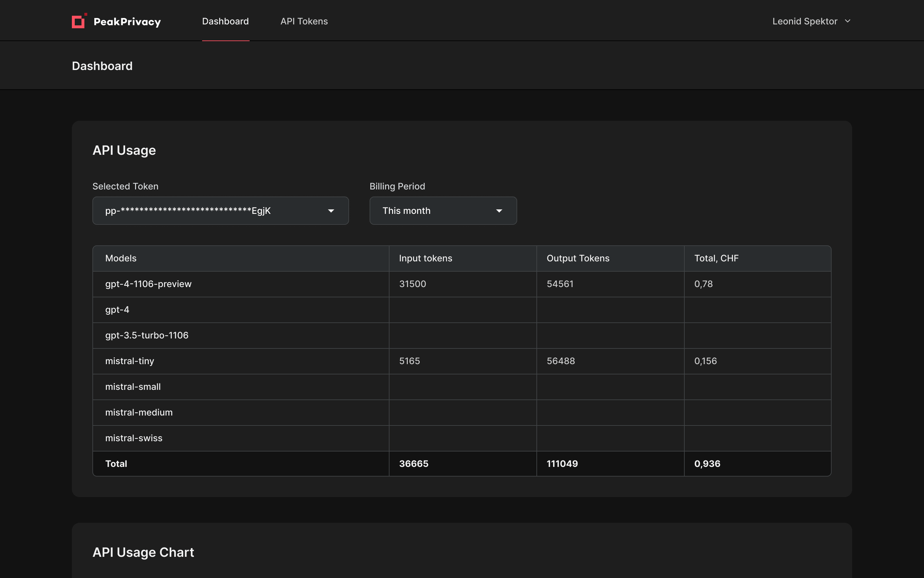The height and width of the screenshot is (578, 924).
Task: Select the gpt-4 model row
Action: [x=462, y=310]
